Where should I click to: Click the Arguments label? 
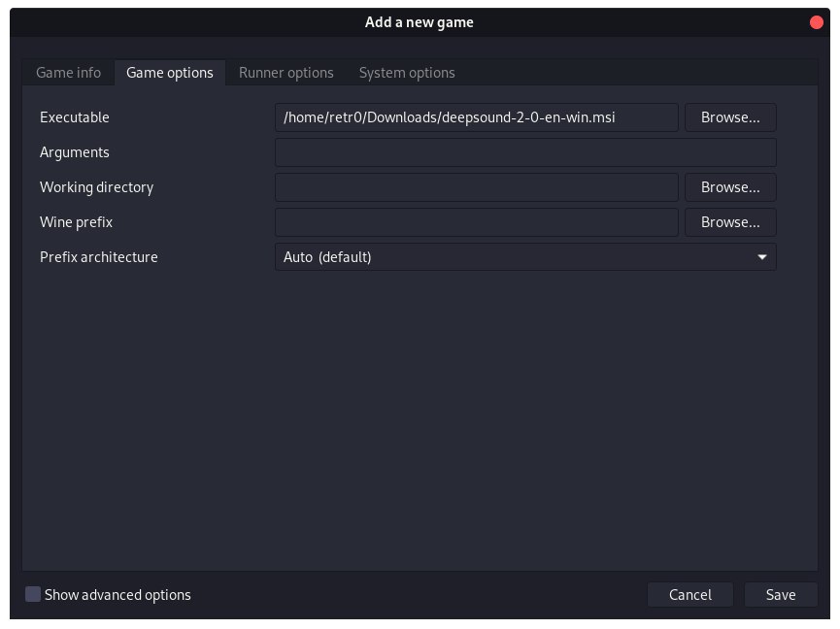(75, 152)
